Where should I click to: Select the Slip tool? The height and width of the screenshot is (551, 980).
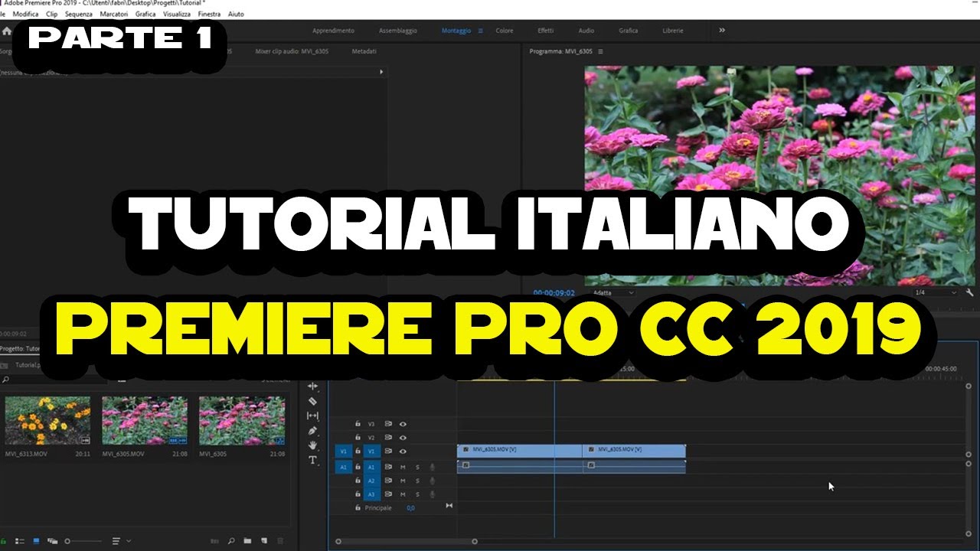click(312, 416)
